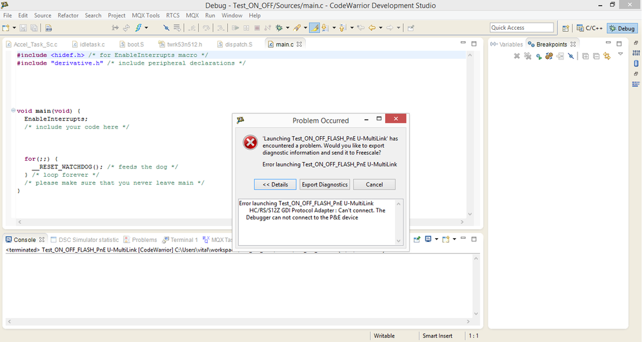
Task: Switch to the idletask.c editor tab
Action: tap(88, 45)
